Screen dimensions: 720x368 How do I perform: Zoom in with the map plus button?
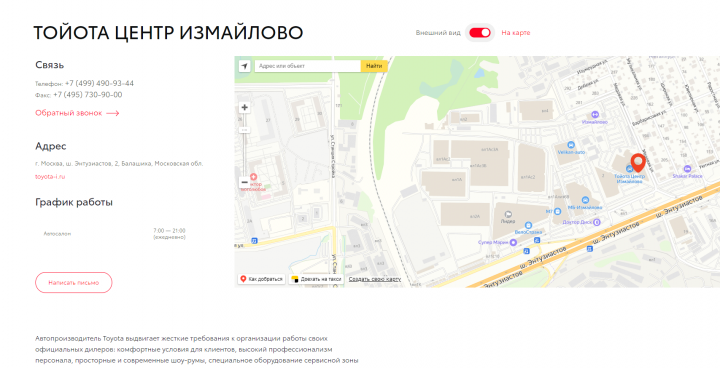click(x=245, y=108)
